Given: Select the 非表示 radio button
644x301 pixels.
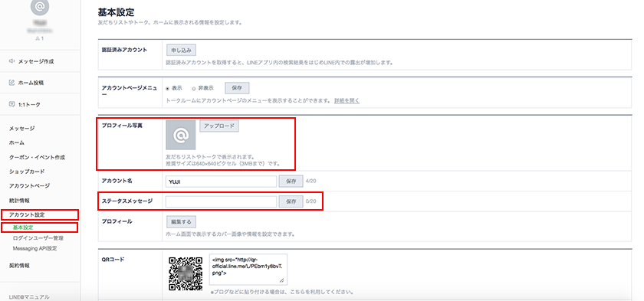Looking at the screenshot, I should [193, 88].
